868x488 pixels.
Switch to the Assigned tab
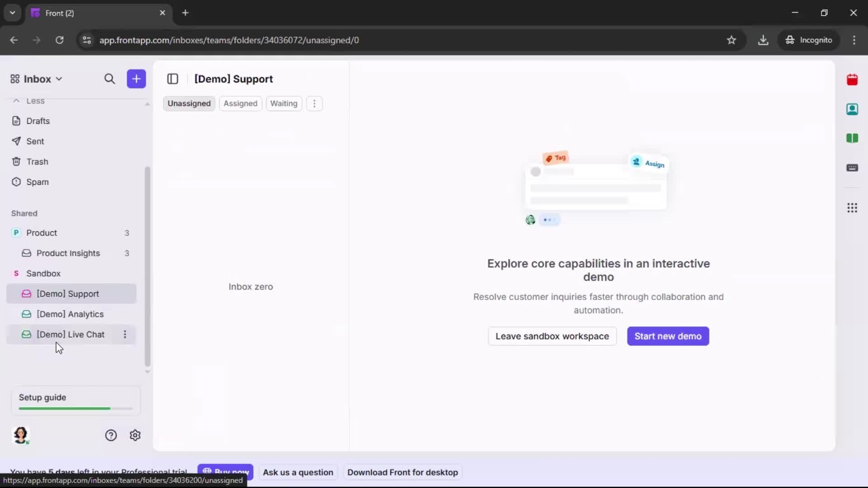pos(241,103)
